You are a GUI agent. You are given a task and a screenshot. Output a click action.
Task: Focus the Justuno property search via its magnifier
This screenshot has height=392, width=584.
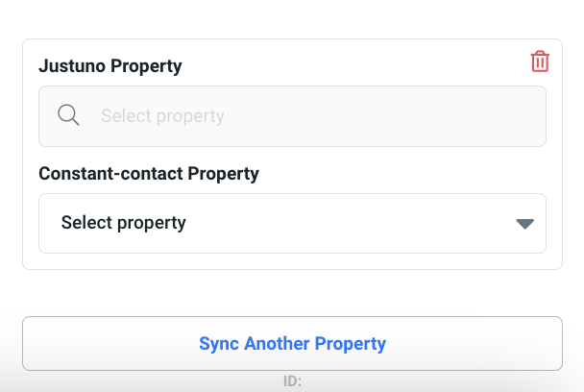click(68, 116)
